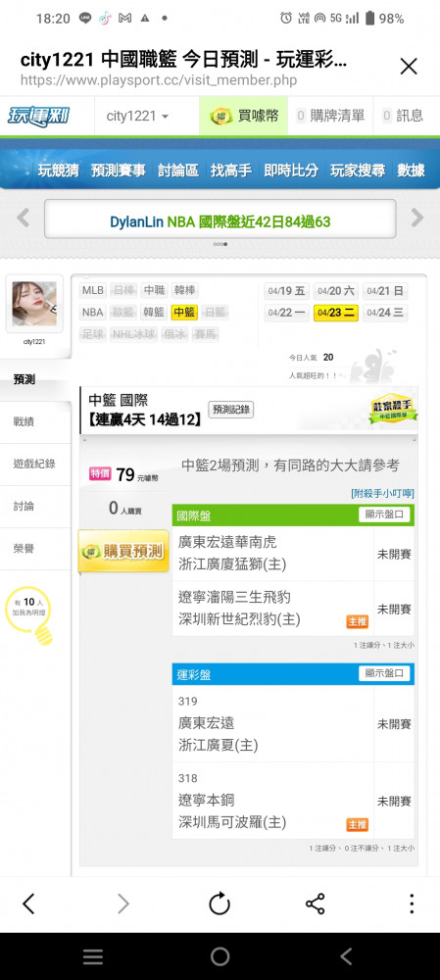
Task: Expand the city1221 account dropdown
Action: (137, 117)
